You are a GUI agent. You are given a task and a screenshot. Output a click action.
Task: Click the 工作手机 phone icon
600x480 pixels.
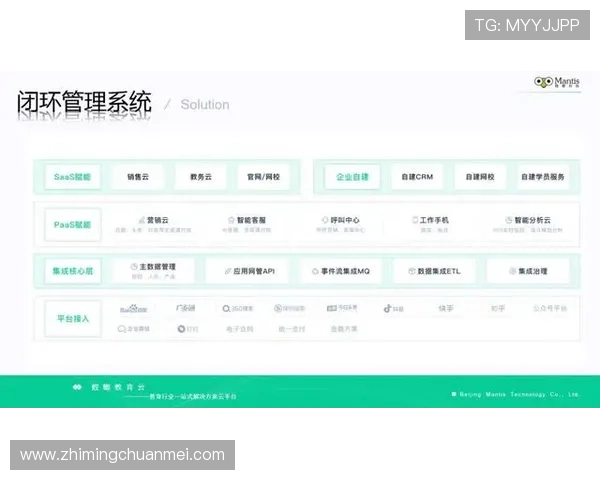[415, 220]
